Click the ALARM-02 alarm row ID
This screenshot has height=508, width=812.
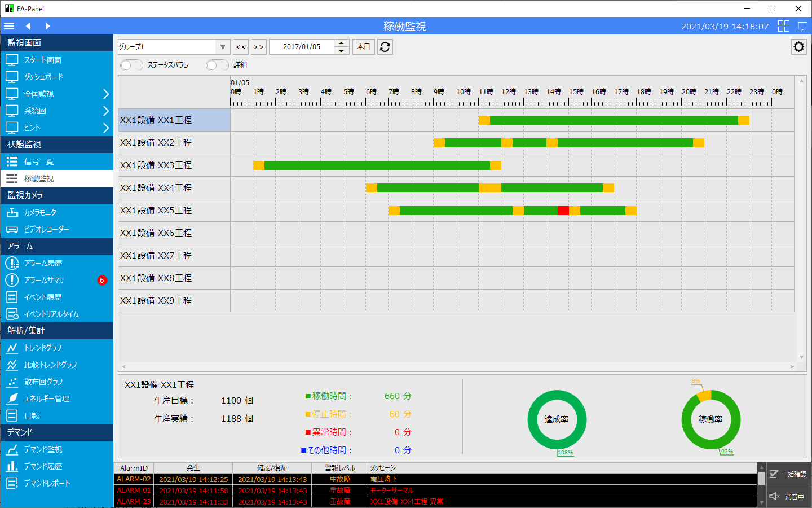point(134,479)
